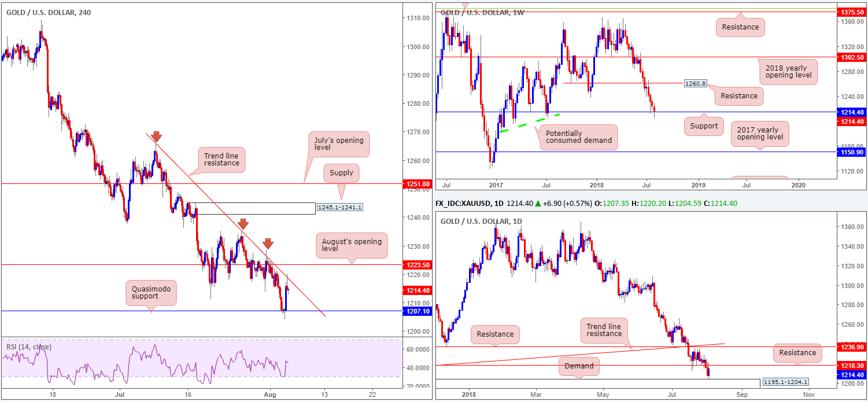868x402 pixels.
Task: Click 1120.00 on the weekly price axis
Action: tap(852, 171)
